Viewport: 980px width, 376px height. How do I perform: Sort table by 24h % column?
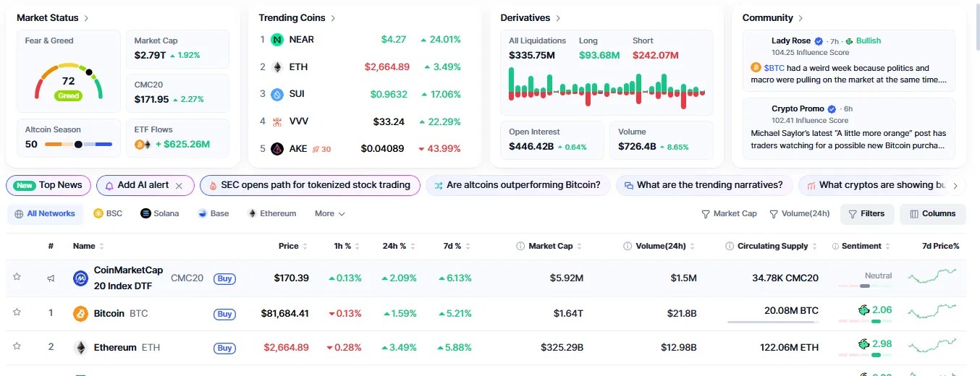click(x=398, y=247)
